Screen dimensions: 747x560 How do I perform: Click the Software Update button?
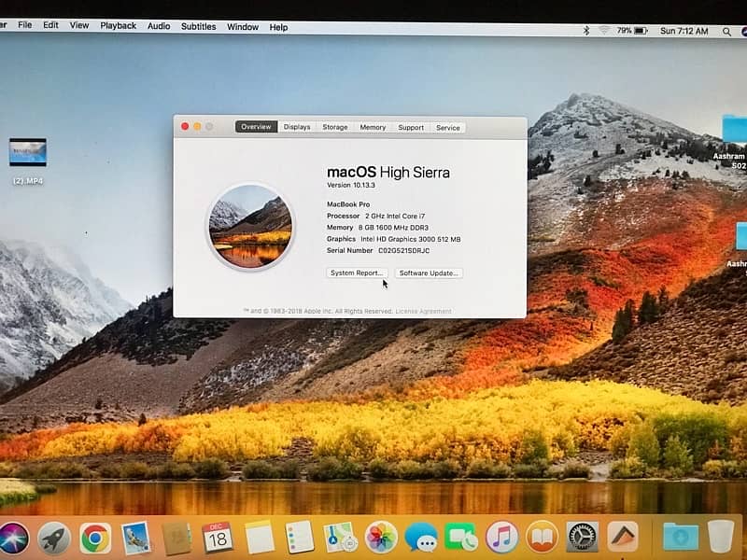(x=429, y=273)
